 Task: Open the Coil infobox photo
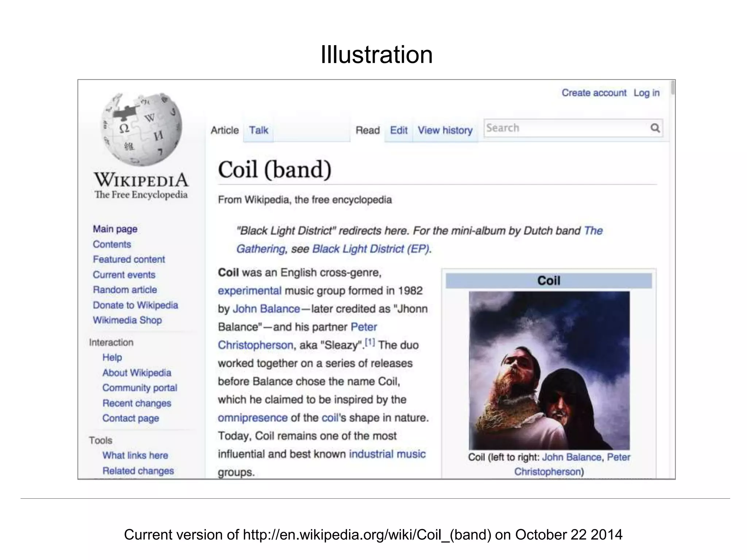[549, 370]
